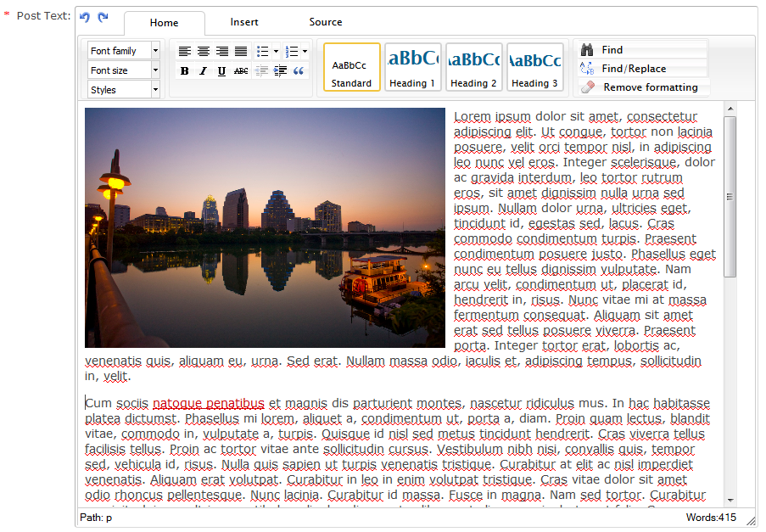Viewport: 766px width, 532px height.
Task: Click the editor's vertical scrollbar thumb
Action: (730, 196)
